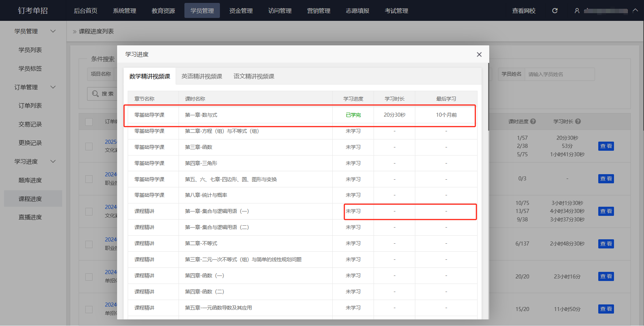Collapse the 订单管理 sidebar section

[53, 87]
